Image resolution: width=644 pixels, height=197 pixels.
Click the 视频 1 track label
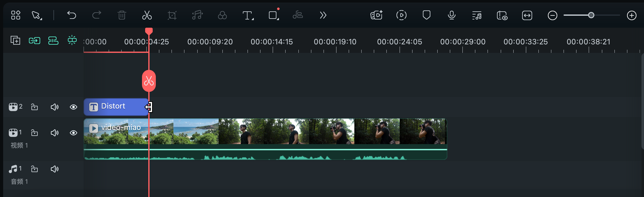19,145
